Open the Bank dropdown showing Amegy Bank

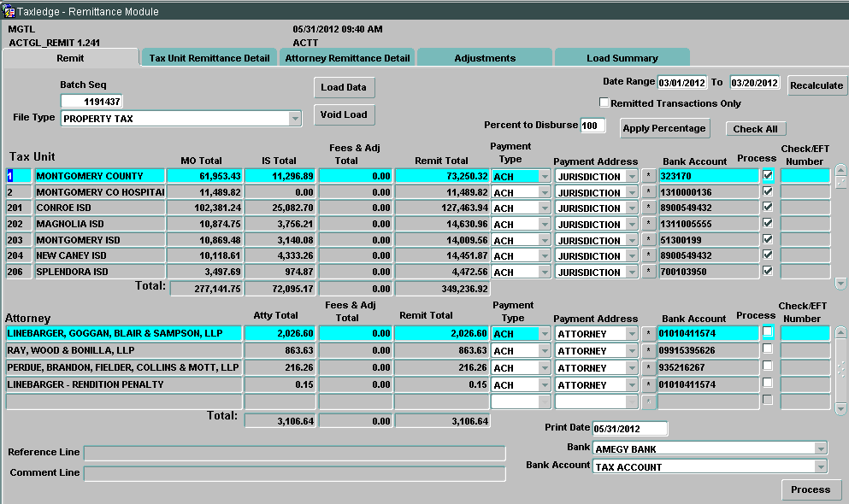[821, 448]
